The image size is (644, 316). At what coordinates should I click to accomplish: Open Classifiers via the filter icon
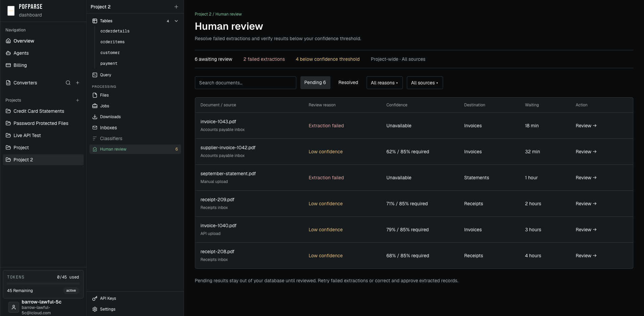(x=95, y=138)
